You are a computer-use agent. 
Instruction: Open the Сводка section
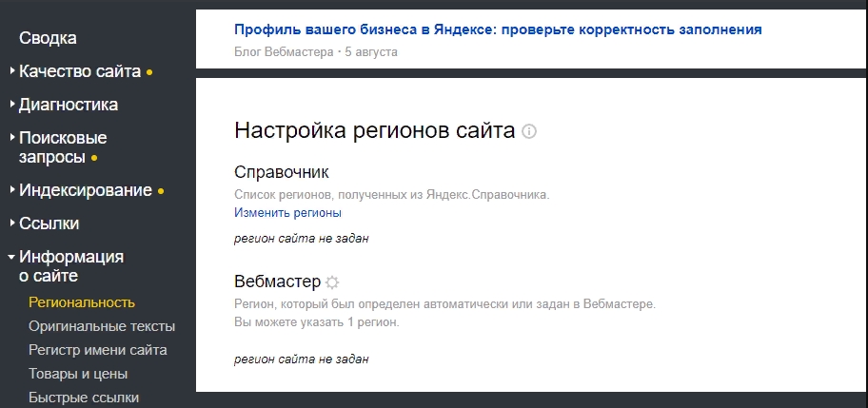click(x=48, y=38)
